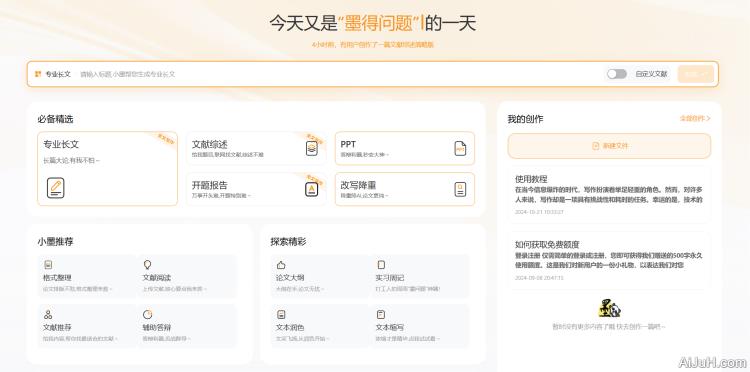Open the 使用教程 article
Viewport: 750px width, 372px height.
pos(609,195)
